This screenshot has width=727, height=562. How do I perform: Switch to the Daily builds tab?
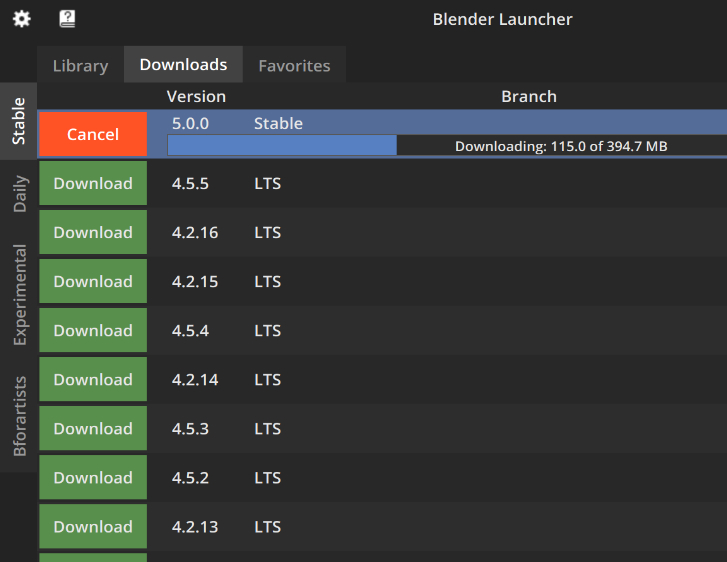click(18, 194)
